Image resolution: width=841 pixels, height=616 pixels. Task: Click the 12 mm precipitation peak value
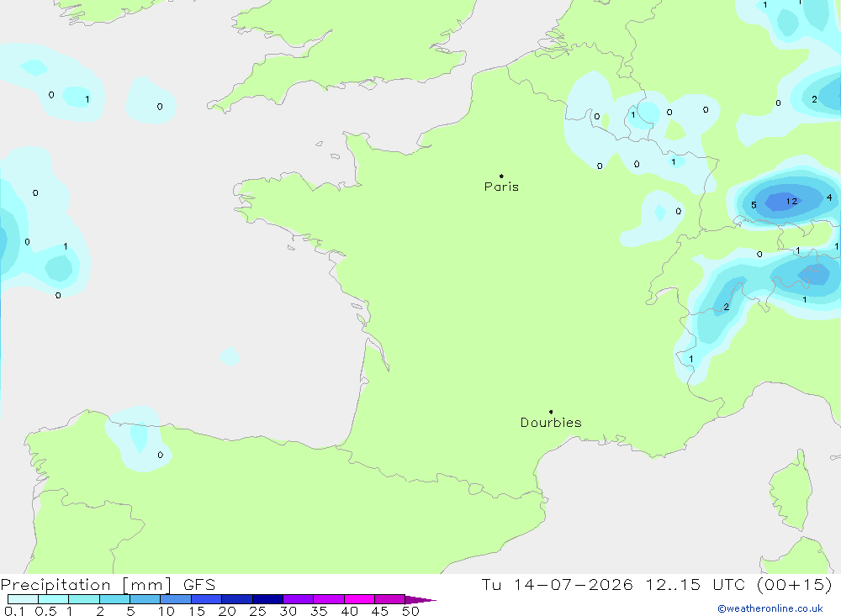pyautogui.click(x=791, y=202)
